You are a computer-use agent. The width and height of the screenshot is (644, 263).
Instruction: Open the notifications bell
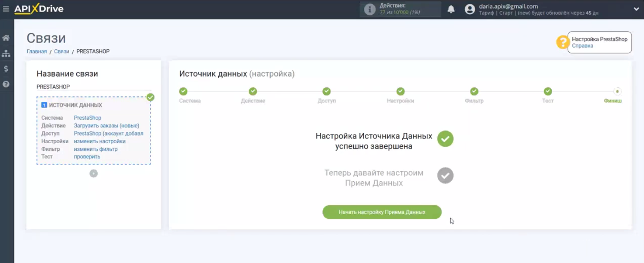click(451, 9)
